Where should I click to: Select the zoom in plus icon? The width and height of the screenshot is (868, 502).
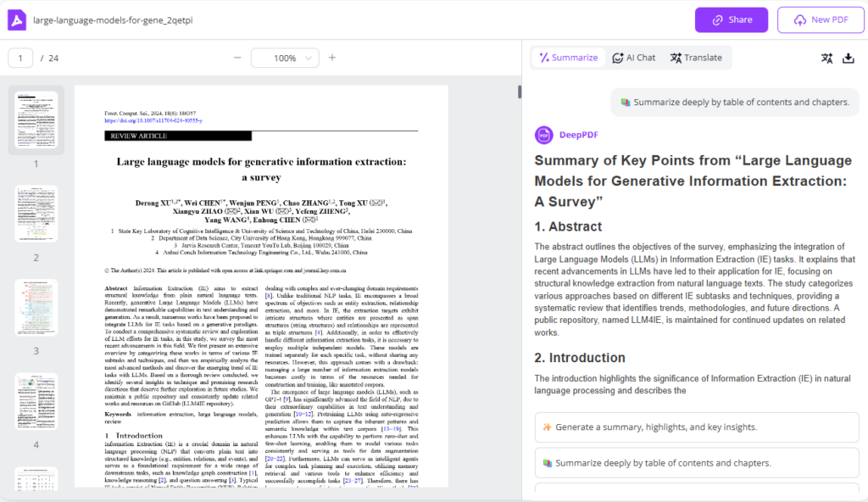[331, 58]
